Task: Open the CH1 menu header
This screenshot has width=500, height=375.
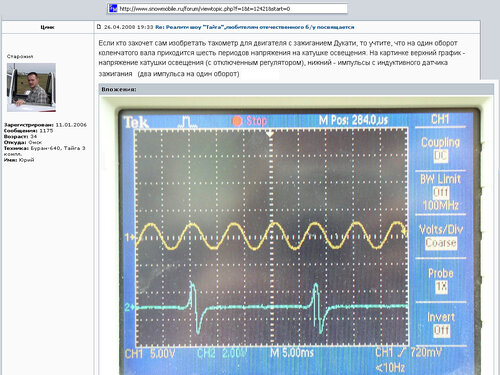Action: point(440,120)
